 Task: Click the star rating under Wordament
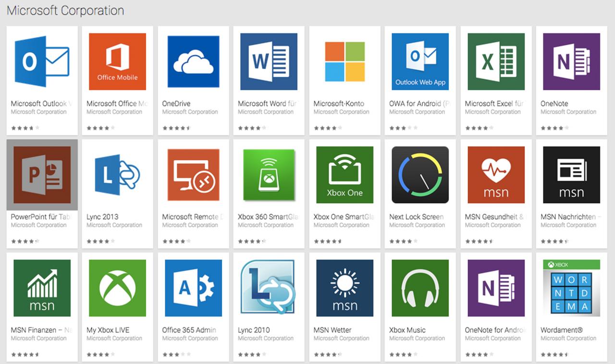[x=555, y=355]
